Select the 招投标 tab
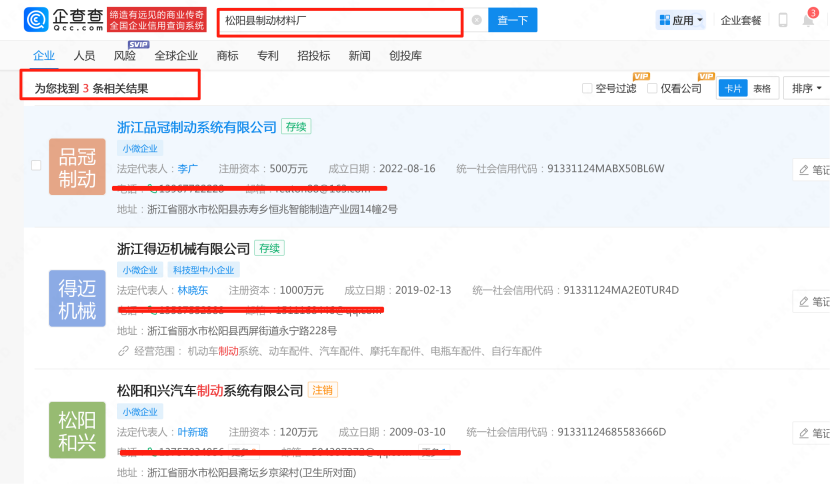Viewport: 830px width, 484px height. (x=314, y=56)
